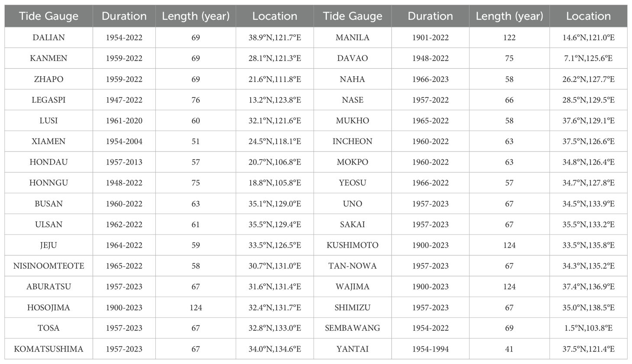Click the length 124 in HOSOJIMA row

point(196,308)
